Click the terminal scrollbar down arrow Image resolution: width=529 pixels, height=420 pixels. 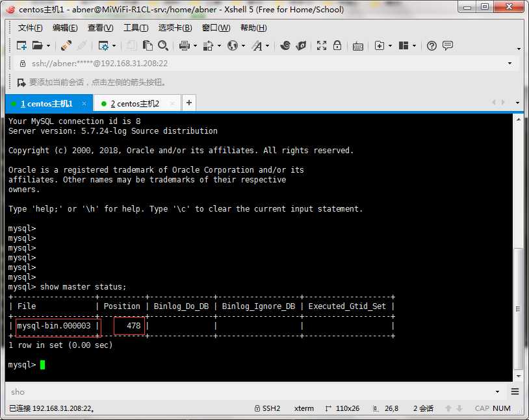coord(518,376)
